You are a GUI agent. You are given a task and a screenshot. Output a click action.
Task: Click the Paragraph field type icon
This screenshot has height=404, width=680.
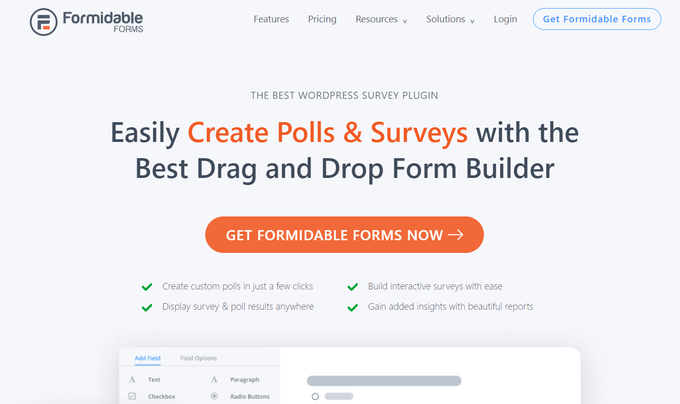(x=214, y=380)
